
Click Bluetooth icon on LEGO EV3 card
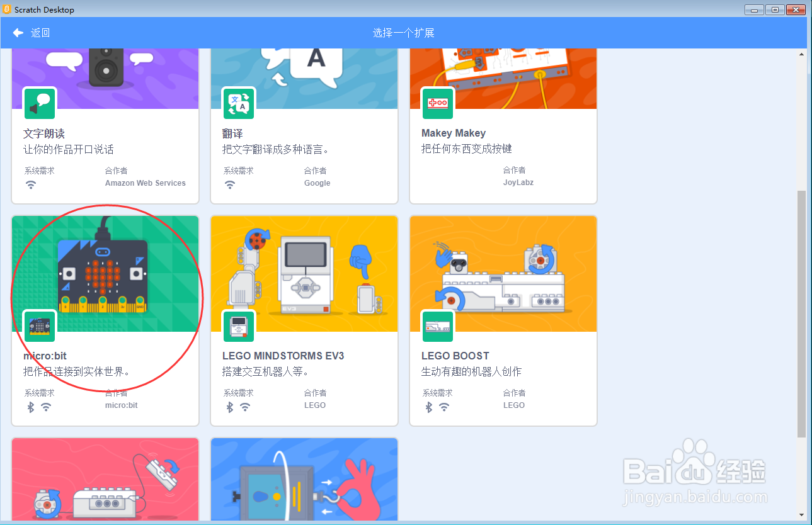tap(230, 407)
